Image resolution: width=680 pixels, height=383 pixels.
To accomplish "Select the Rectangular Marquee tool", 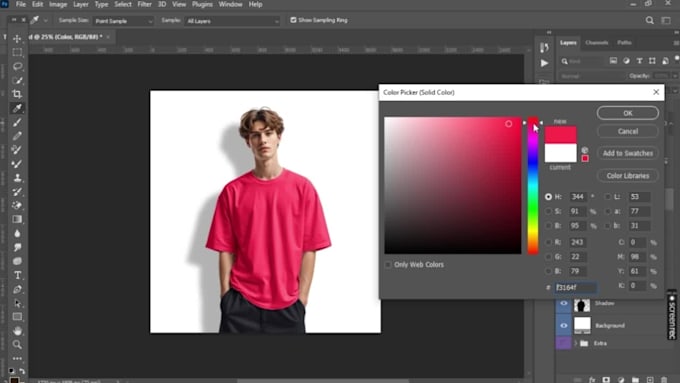I will point(17,52).
